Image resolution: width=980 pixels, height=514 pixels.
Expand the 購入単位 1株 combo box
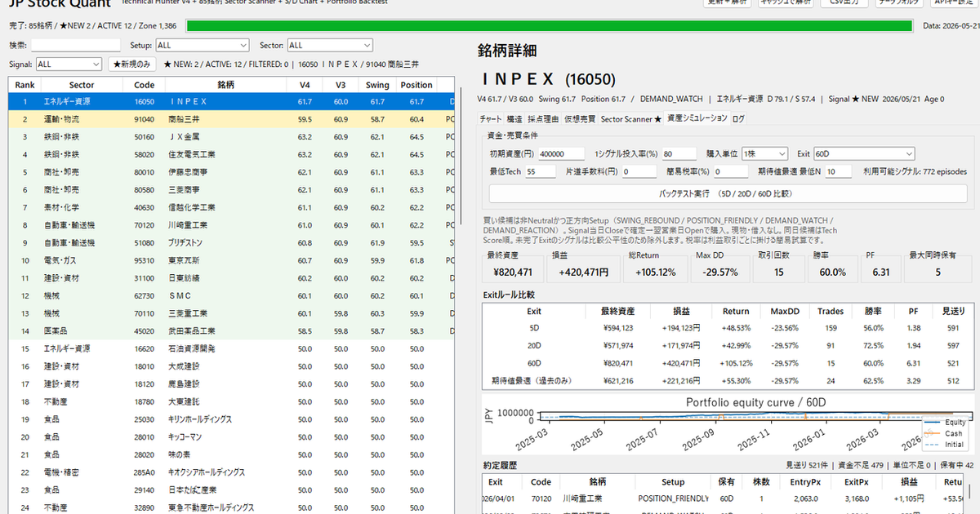(x=764, y=153)
